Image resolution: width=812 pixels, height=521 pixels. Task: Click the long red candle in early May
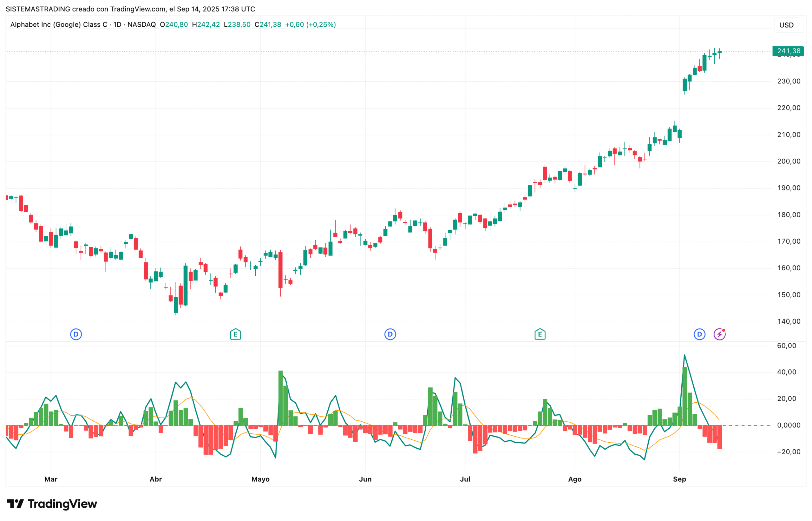coord(281,271)
